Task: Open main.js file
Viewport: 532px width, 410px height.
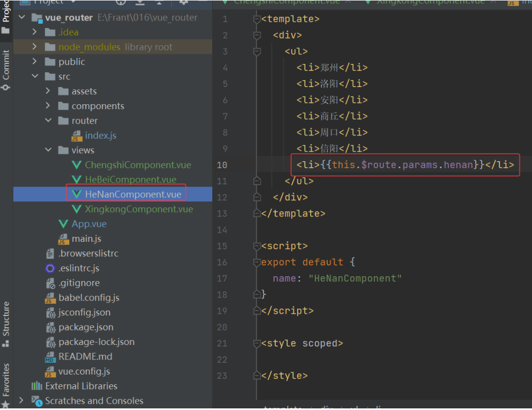Action: point(86,239)
